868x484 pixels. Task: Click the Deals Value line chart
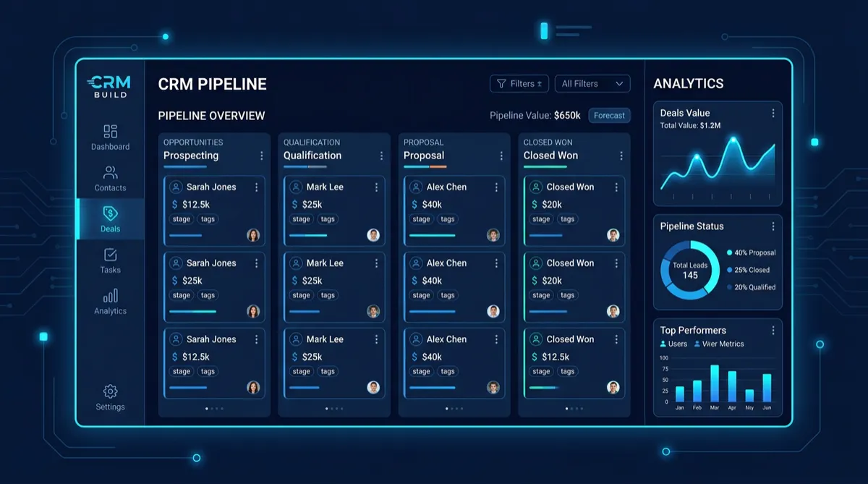(718, 166)
